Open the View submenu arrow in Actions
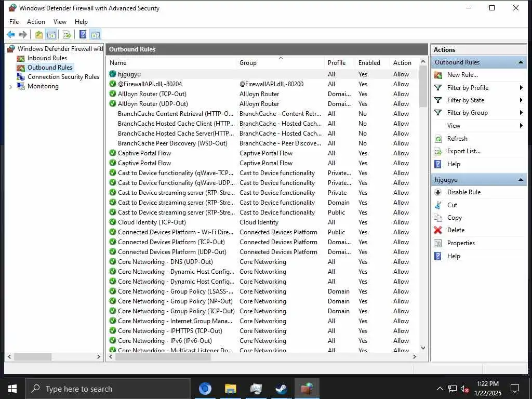The height and width of the screenshot is (399, 532). pyautogui.click(x=521, y=126)
